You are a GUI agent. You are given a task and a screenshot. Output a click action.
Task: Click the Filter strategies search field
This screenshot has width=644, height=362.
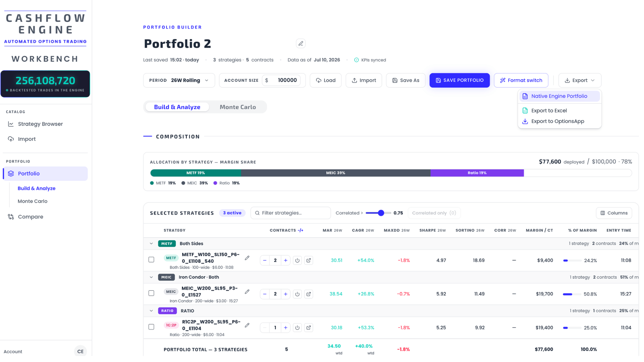pyautogui.click(x=290, y=213)
